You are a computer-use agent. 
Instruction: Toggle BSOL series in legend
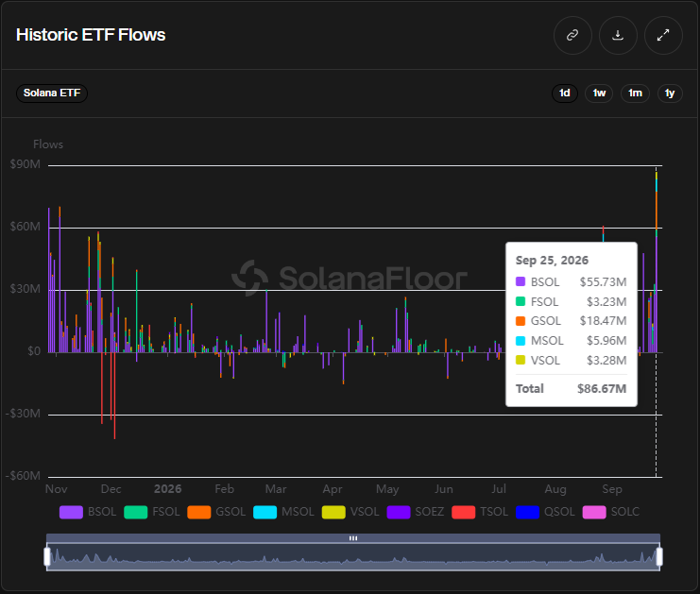[x=88, y=512]
